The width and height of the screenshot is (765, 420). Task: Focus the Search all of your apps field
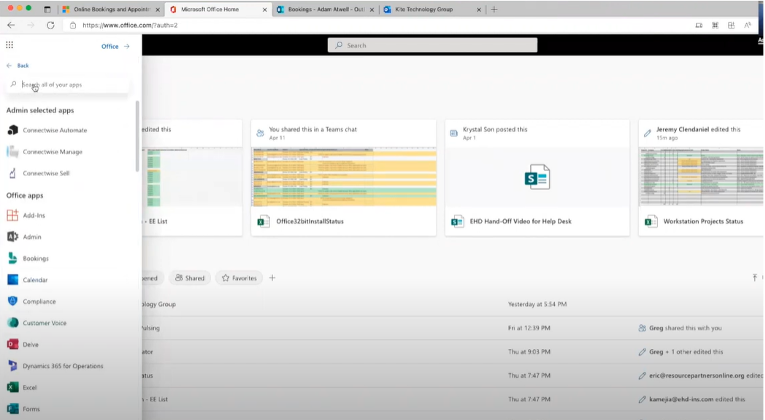point(68,84)
